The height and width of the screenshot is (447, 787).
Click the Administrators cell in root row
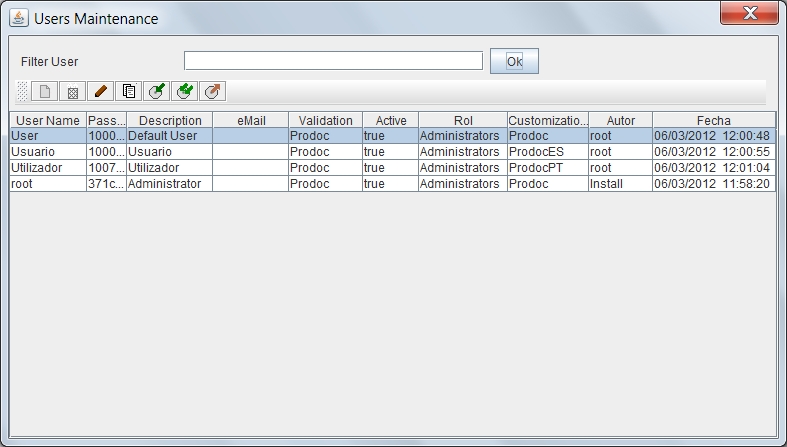click(463, 184)
